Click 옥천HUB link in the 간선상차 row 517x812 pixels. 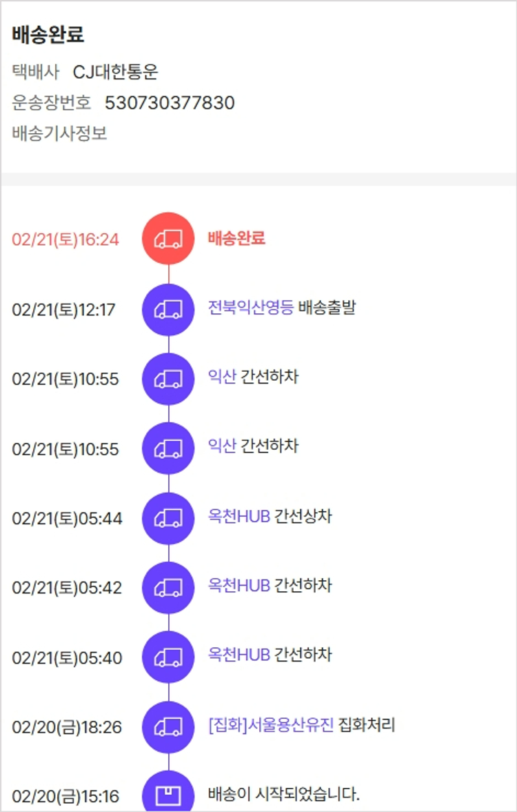coord(239,516)
